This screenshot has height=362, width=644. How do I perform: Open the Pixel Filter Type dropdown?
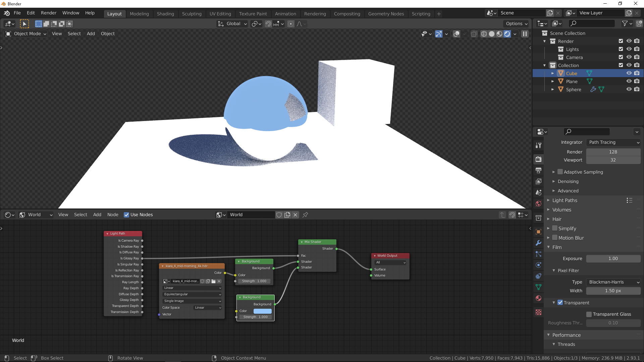[x=613, y=282]
